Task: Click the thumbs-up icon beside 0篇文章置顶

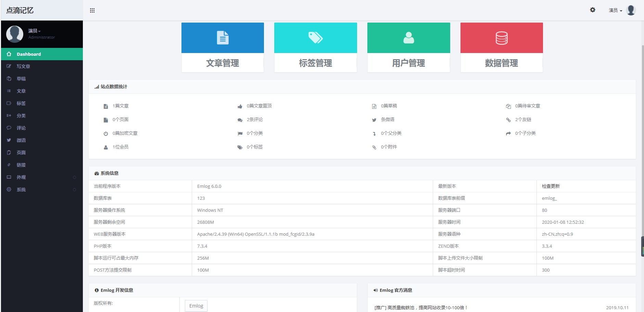Action: click(240, 106)
